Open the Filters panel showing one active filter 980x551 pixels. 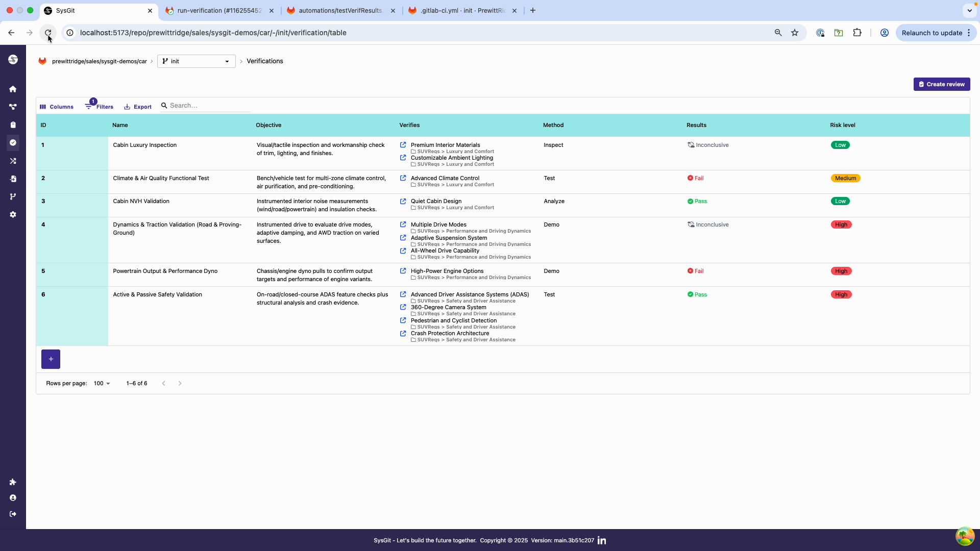click(99, 107)
